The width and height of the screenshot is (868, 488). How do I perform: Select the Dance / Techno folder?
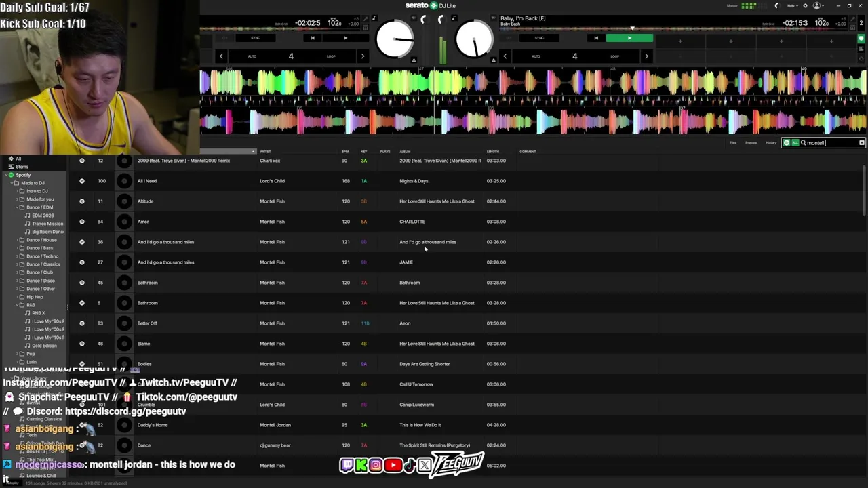click(x=42, y=256)
